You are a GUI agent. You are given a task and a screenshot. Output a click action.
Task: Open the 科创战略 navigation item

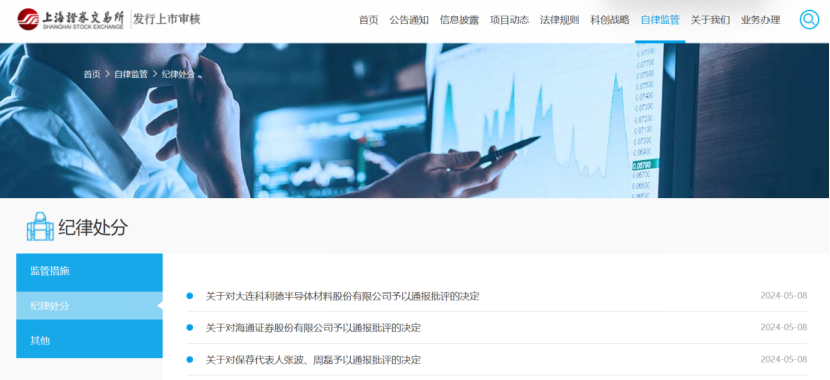(x=610, y=20)
